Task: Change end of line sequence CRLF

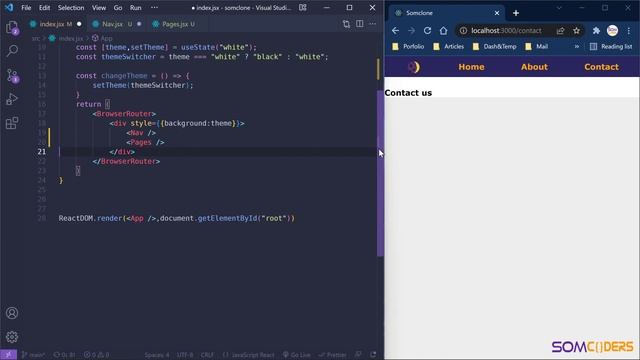Action: pyautogui.click(x=207, y=355)
